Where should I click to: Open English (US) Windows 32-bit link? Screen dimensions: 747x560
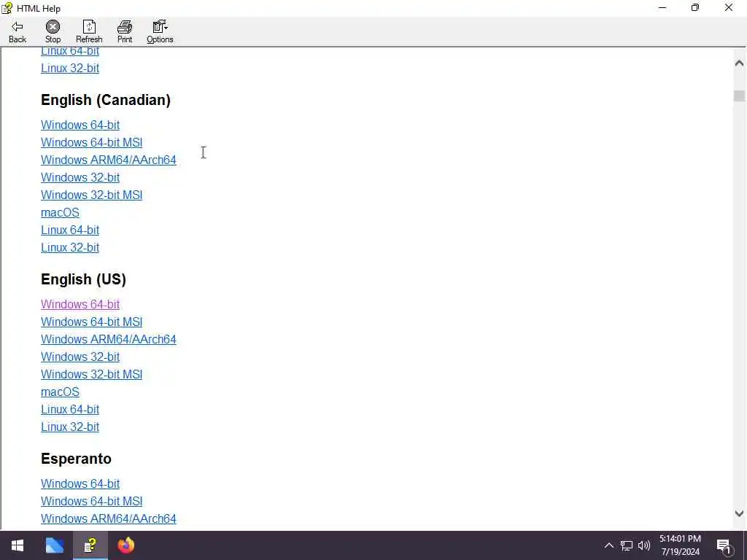[x=80, y=357]
